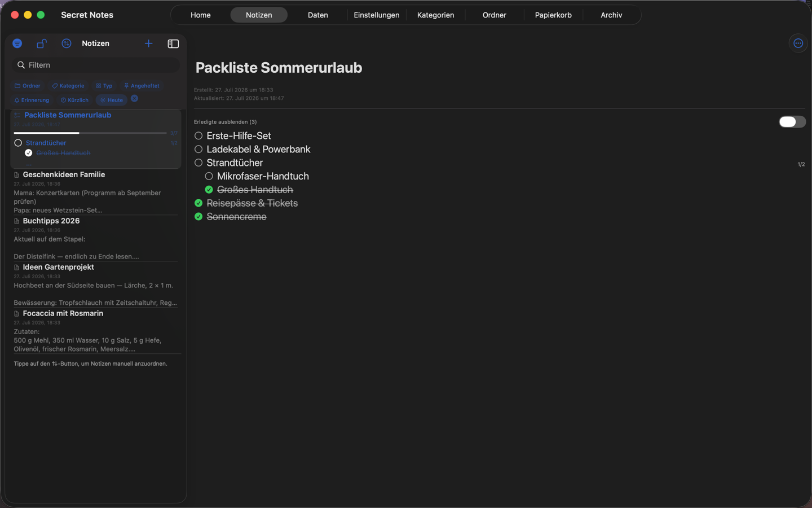812x508 pixels.
Task: Open the Focaccia mit Rosmarin note
Action: pos(96,331)
